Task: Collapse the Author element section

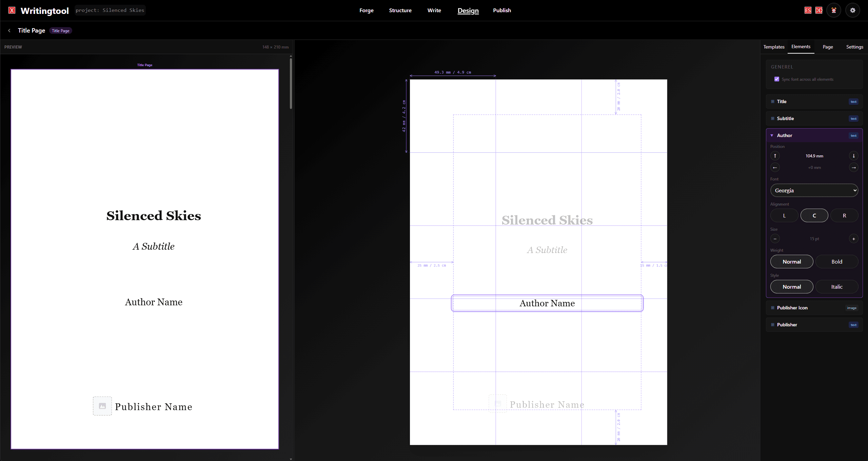Action: pos(814,135)
